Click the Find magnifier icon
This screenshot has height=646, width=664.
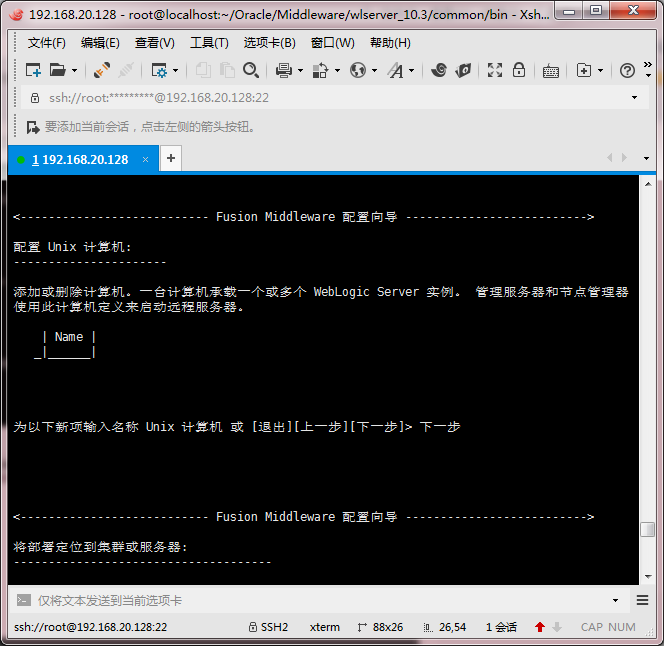coord(251,70)
